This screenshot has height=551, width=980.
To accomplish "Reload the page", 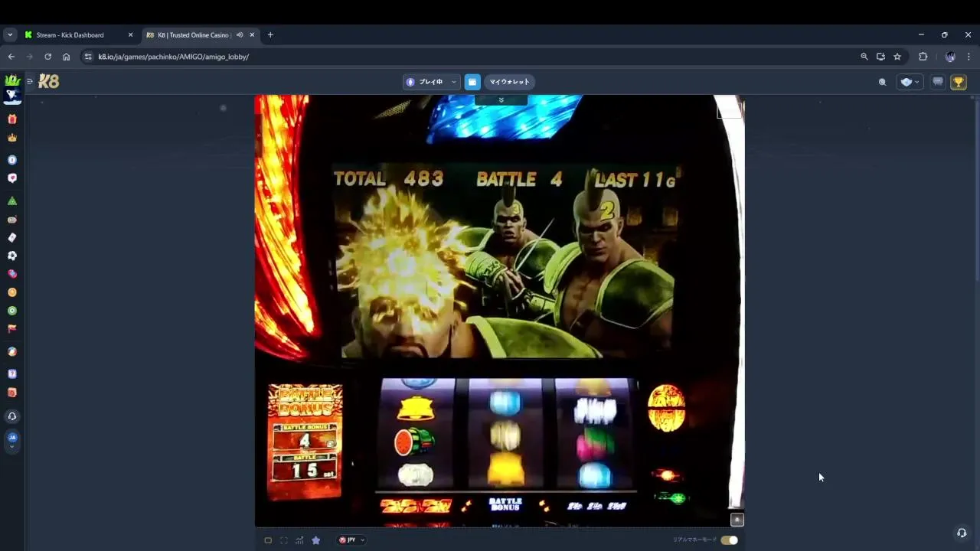I will point(47,57).
